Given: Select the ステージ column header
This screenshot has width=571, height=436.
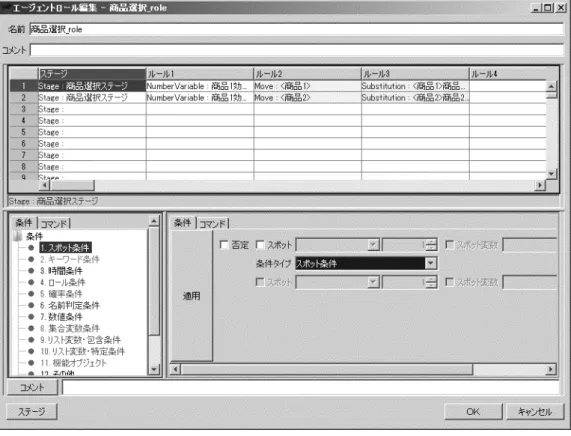Looking at the screenshot, I should click(x=92, y=74).
